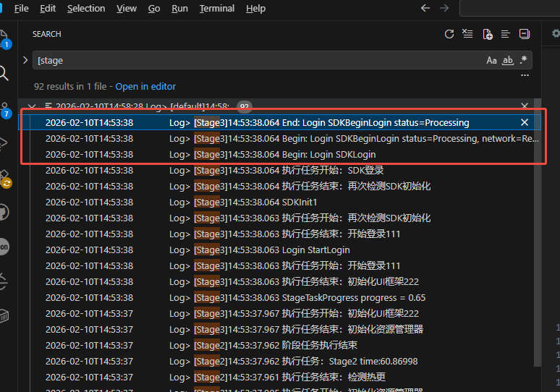Enable Use Regular Expression option
Screen dimensions: 560x392
524,61
